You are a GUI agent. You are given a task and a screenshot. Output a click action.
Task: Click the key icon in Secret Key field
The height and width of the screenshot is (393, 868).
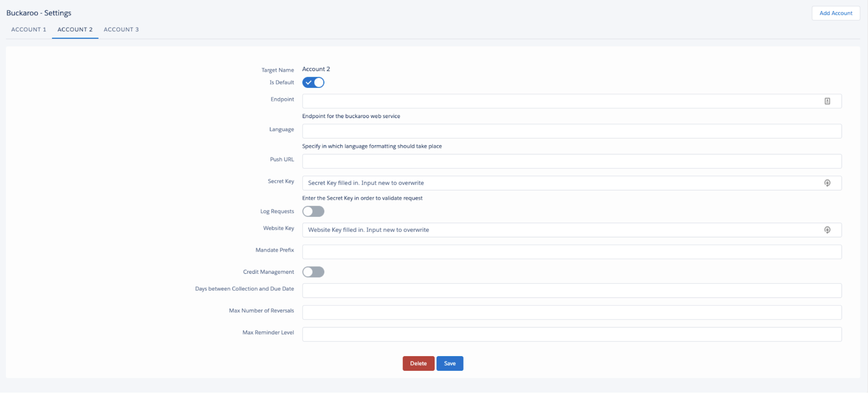tap(827, 183)
